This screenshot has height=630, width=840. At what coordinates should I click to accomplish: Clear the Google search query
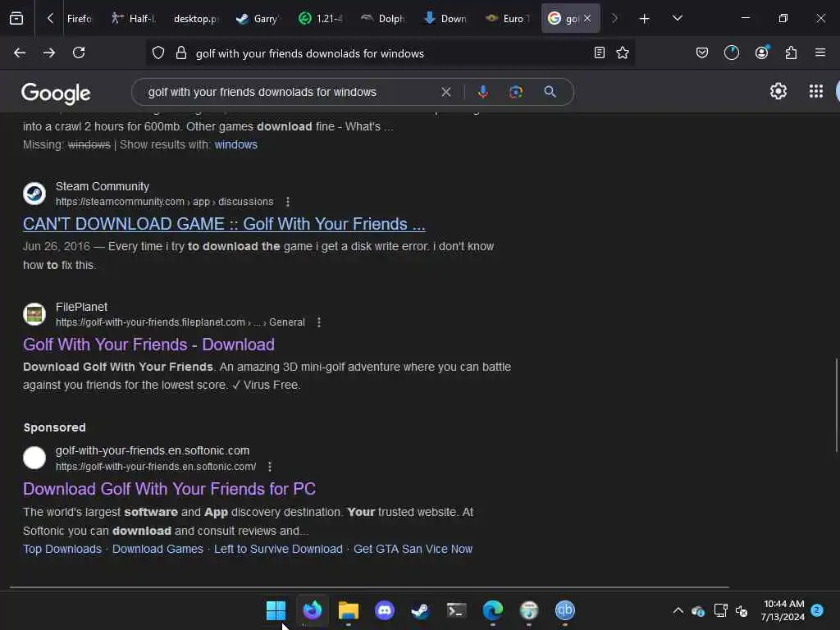(445, 92)
